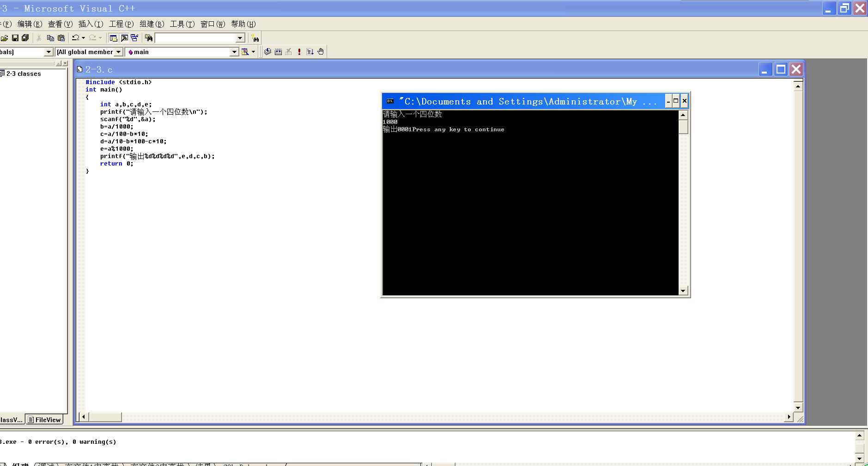Click the Compile icon
The height and width of the screenshot is (466, 868).
pyautogui.click(x=267, y=52)
